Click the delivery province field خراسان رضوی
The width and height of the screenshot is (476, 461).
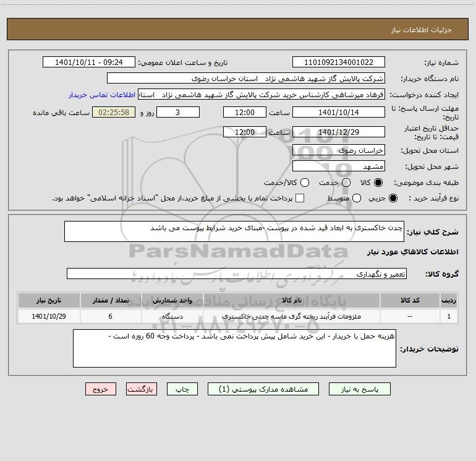[339, 150]
